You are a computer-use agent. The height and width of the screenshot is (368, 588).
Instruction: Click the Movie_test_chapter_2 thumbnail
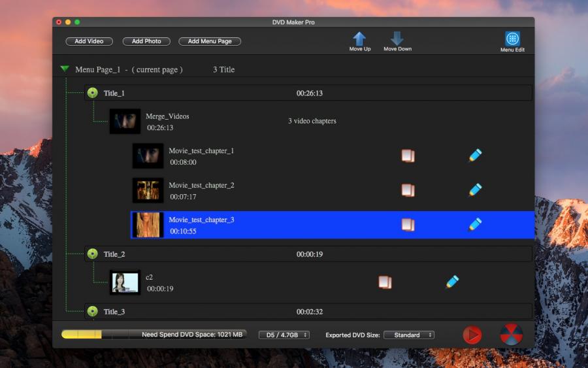[148, 190]
